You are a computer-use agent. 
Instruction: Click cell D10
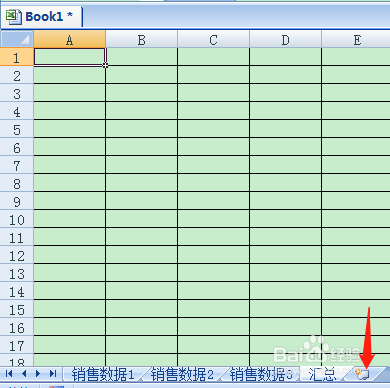click(x=285, y=219)
